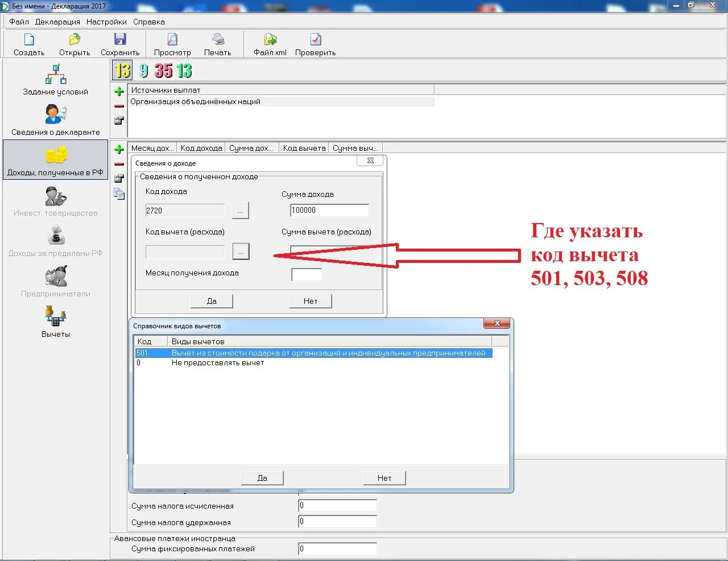Open the Настройки menu
728x561 pixels.
[106, 22]
